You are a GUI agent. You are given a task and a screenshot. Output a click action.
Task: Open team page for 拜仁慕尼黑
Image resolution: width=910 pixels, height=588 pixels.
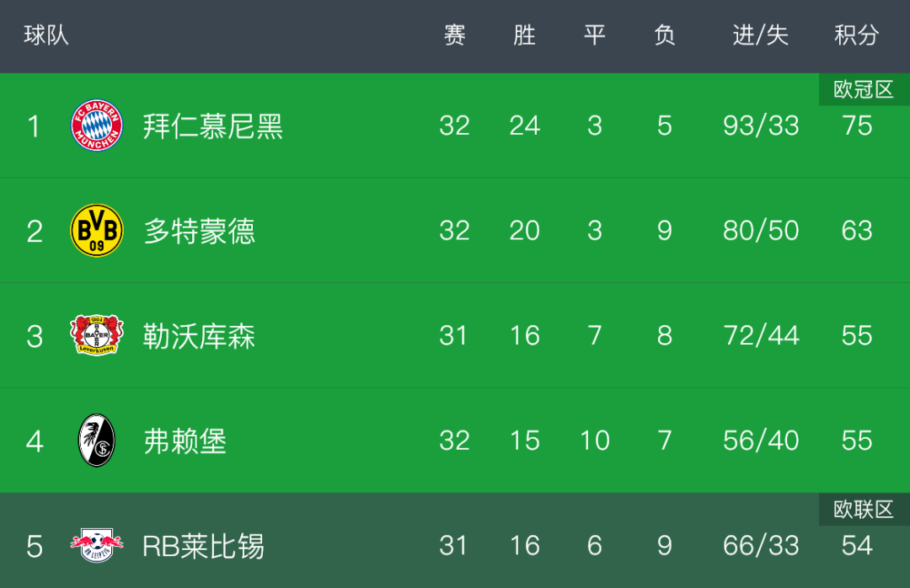tap(213, 126)
